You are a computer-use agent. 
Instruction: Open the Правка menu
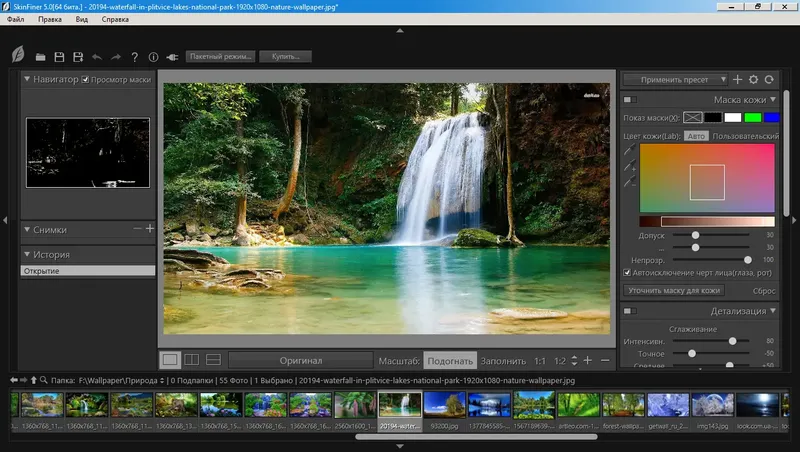(50, 19)
